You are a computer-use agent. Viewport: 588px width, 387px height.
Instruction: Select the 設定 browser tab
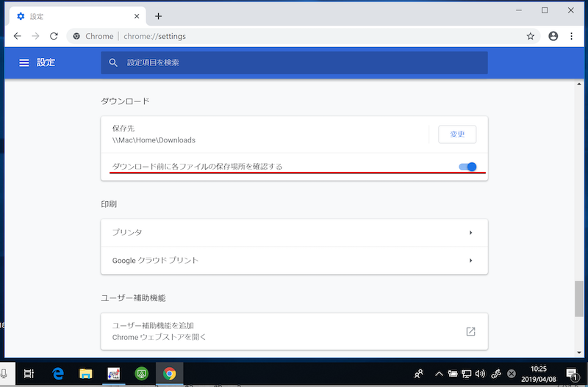[73, 16]
